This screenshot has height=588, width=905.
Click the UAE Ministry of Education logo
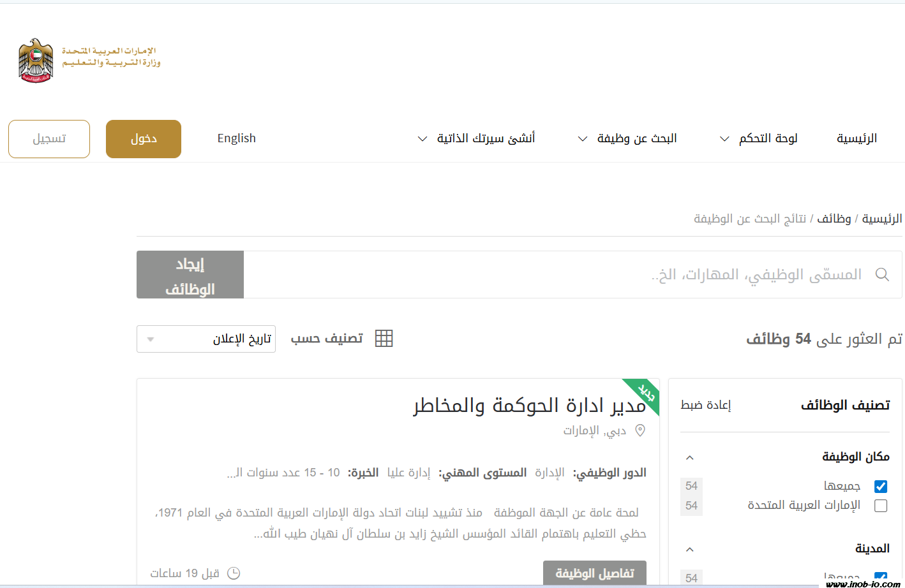(x=89, y=61)
